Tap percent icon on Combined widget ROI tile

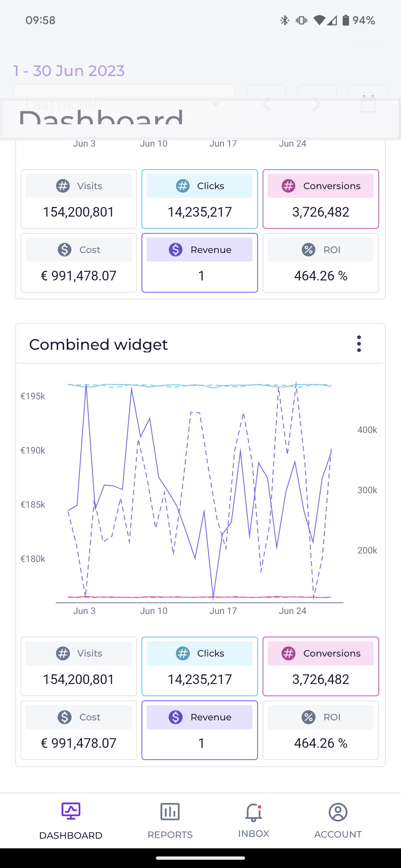coord(309,717)
